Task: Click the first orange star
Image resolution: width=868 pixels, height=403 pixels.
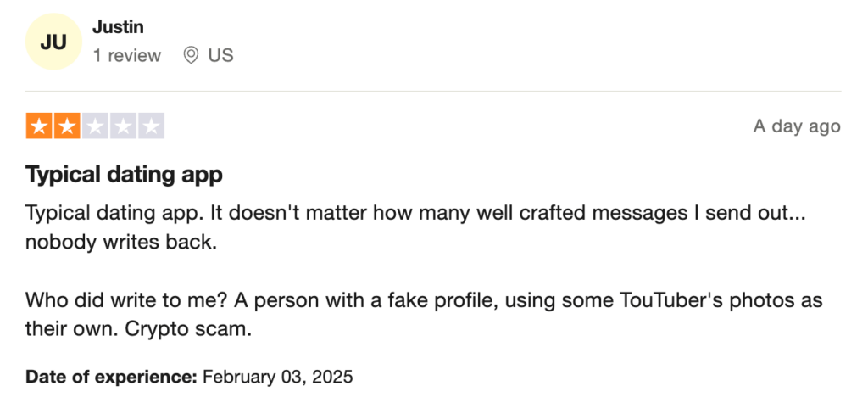Action: (x=39, y=126)
